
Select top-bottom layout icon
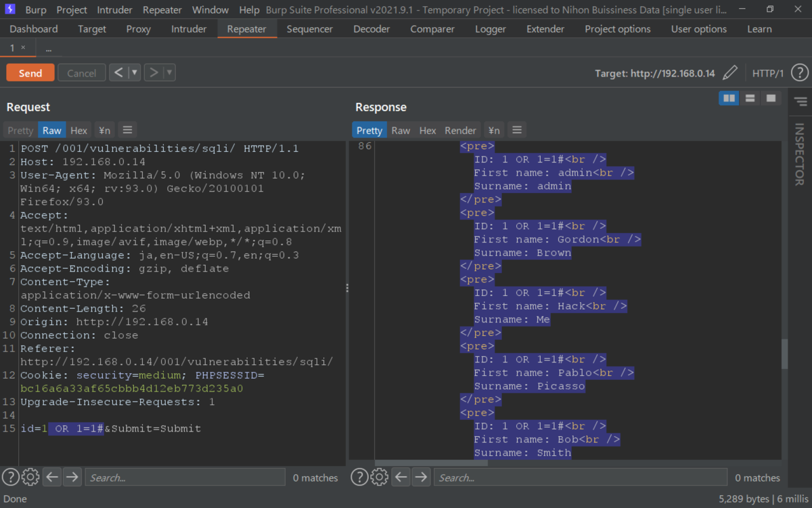(x=750, y=98)
